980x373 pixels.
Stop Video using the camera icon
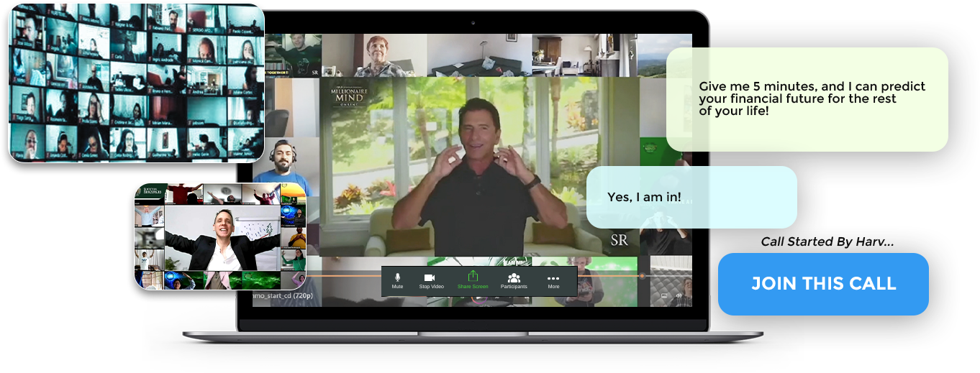click(x=430, y=280)
